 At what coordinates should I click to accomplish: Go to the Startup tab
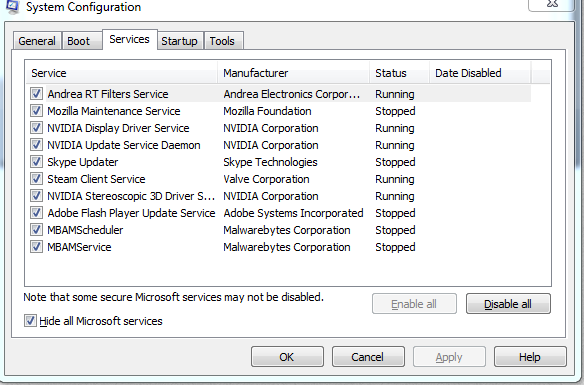[x=180, y=41]
